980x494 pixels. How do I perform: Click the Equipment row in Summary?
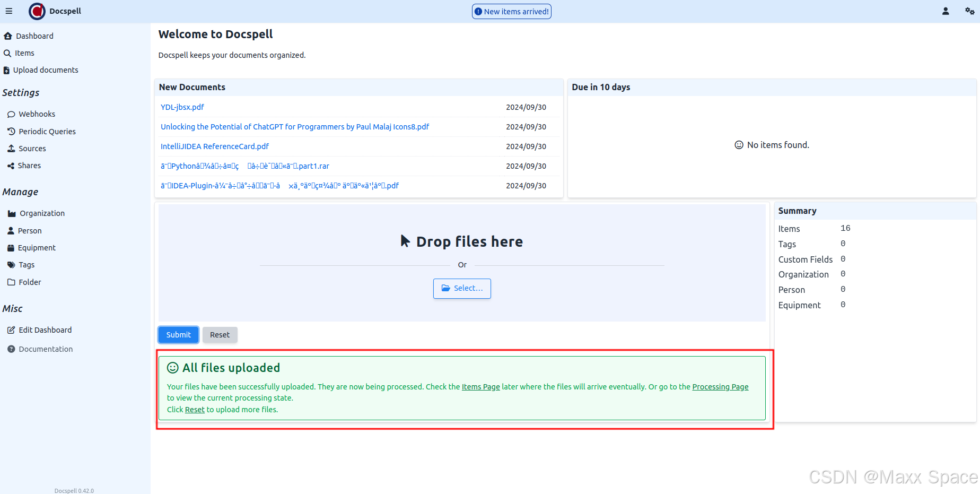(x=812, y=305)
